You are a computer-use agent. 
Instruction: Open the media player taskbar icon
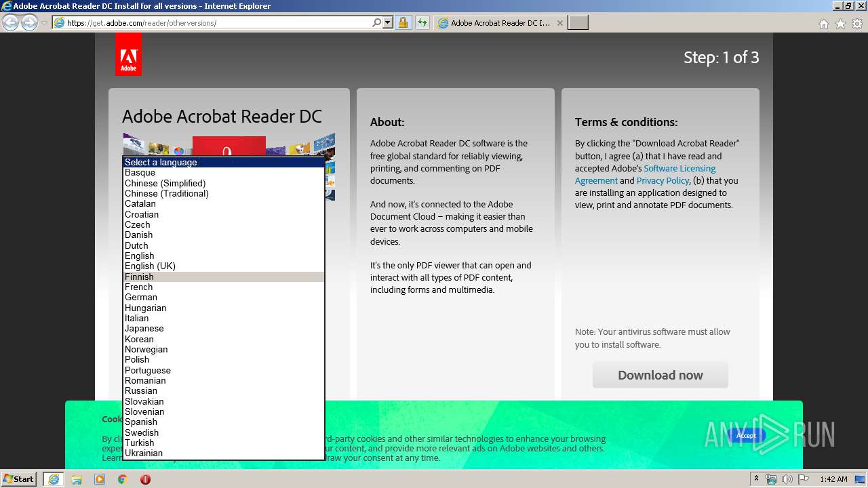(x=100, y=479)
